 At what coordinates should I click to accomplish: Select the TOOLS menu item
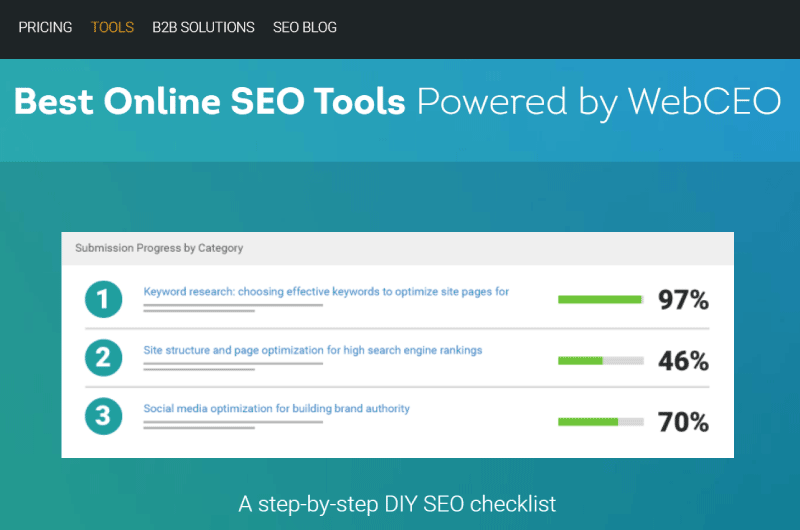coord(112,27)
